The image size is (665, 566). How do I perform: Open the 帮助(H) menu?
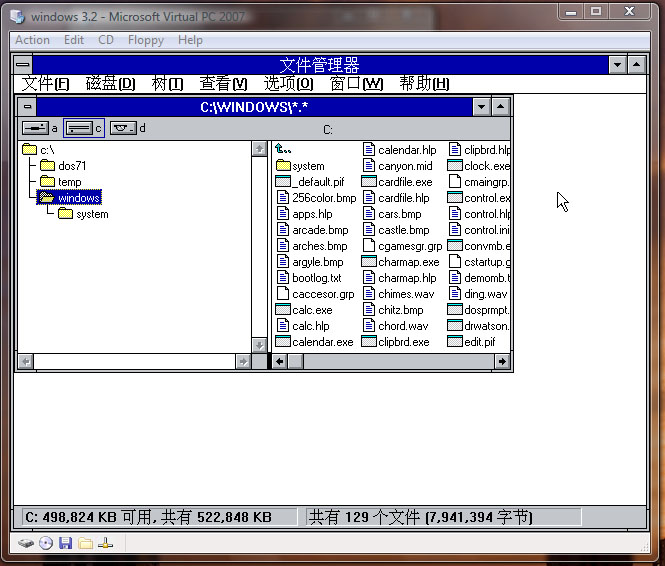tap(424, 84)
